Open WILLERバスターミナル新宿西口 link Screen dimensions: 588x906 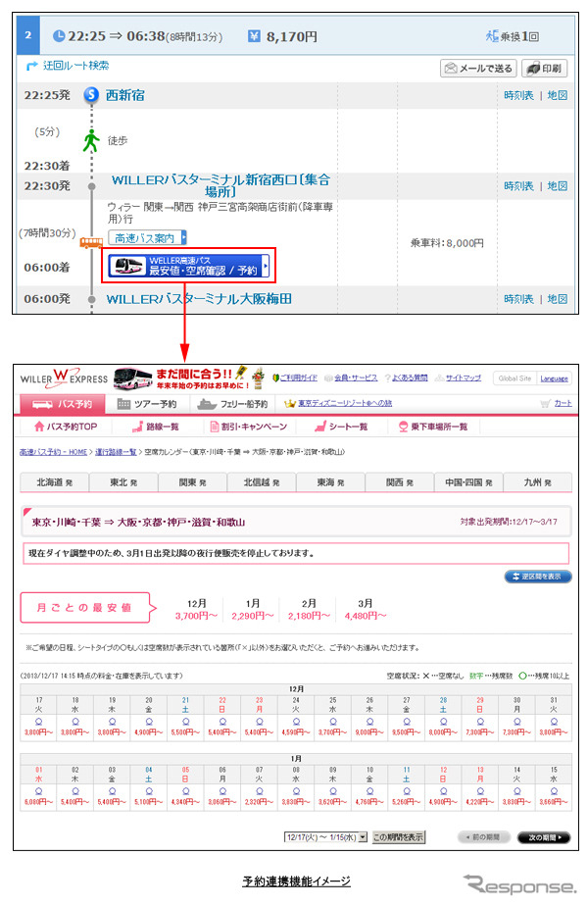point(220,185)
